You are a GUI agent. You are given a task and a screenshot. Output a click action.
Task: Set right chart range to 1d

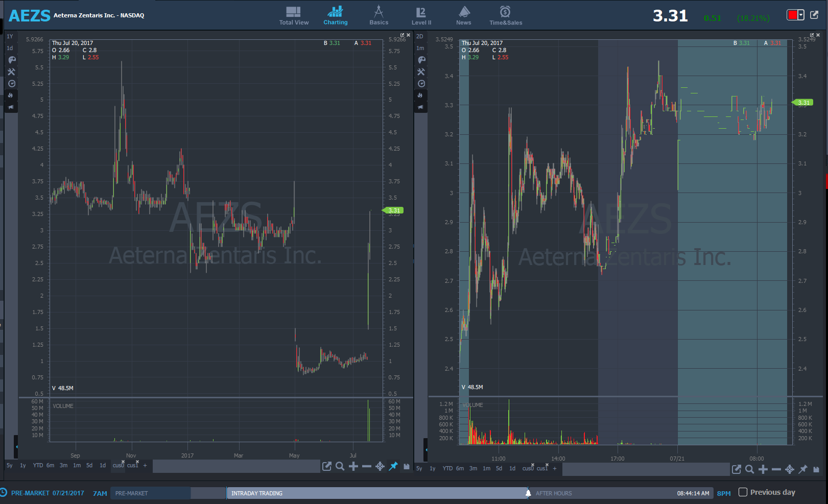coord(512,468)
